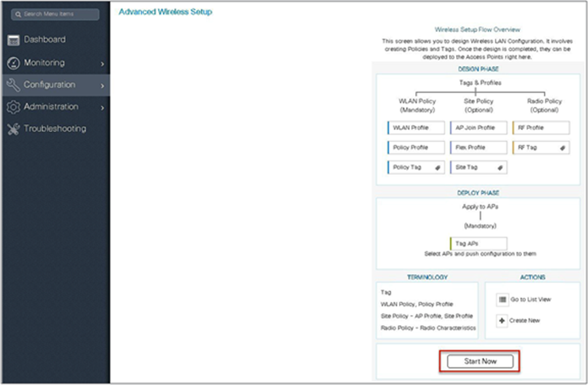Image resolution: width=588 pixels, height=385 pixels.
Task: Click the tag icon on Policy Tag
Action: 437,167
